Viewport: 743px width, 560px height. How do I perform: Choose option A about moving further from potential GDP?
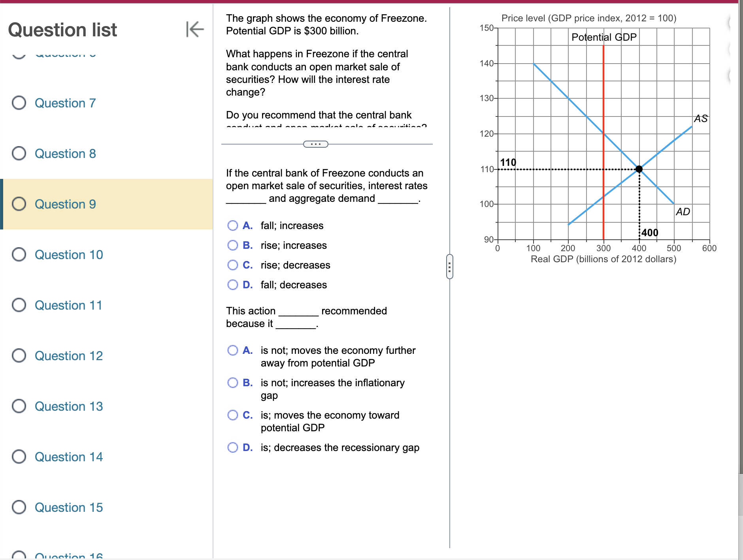point(233,350)
